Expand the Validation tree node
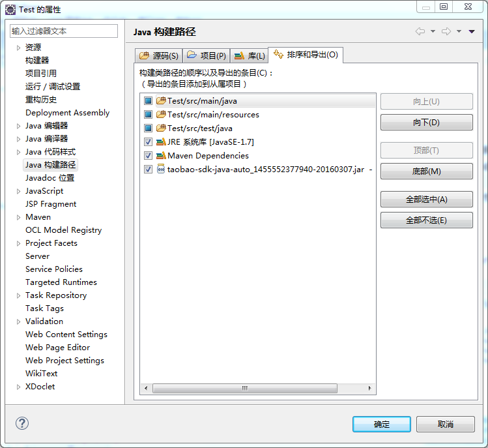 (18, 321)
